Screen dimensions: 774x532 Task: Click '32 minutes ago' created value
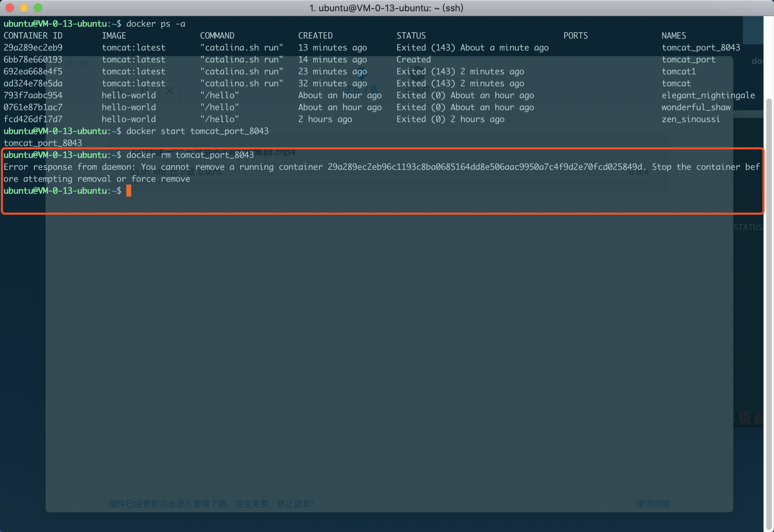pyautogui.click(x=333, y=83)
